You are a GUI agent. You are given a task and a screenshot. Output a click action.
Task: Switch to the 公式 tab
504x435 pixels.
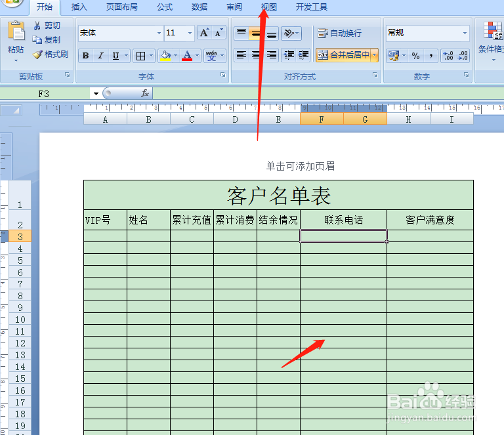pos(165,7)
